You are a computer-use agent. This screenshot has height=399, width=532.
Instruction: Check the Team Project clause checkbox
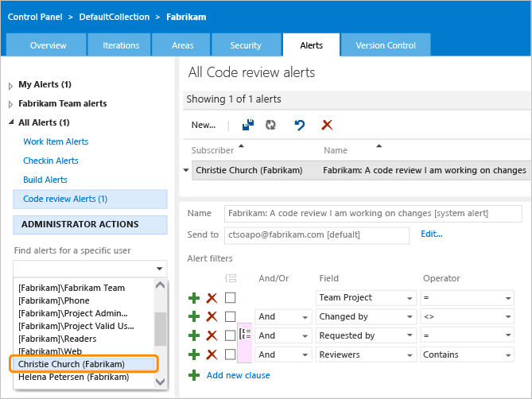click(230, 298)
